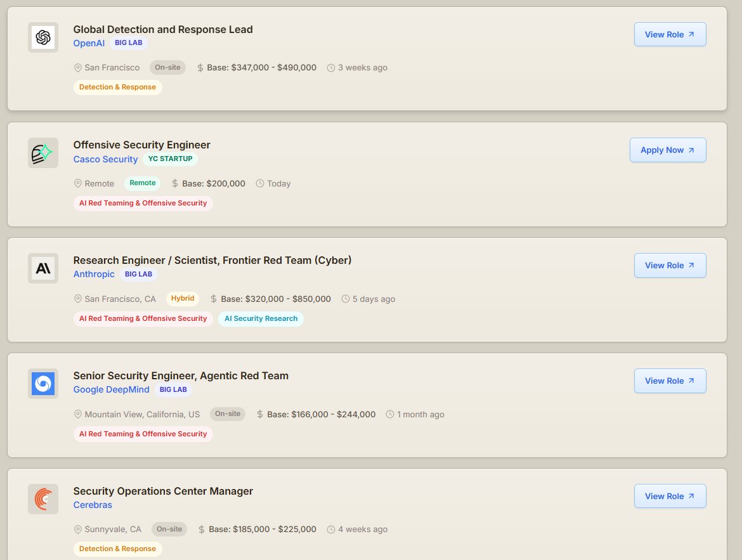Open Research Engineer / Scientist, Frontier Red Team title

(x=212, y=261)
